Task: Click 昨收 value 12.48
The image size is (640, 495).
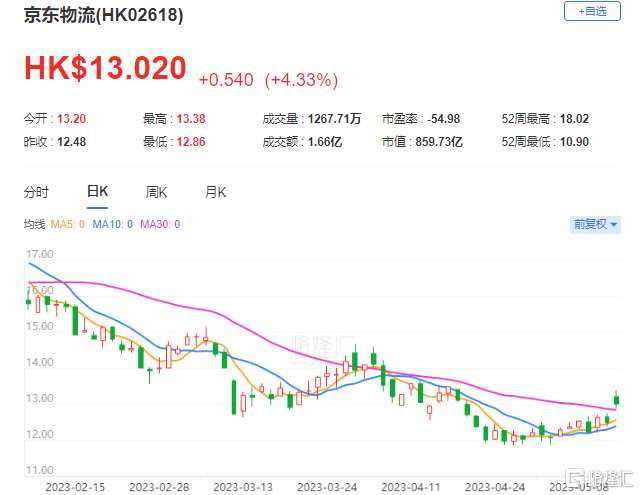Action: pyautogui.click(x=71, y=142)
